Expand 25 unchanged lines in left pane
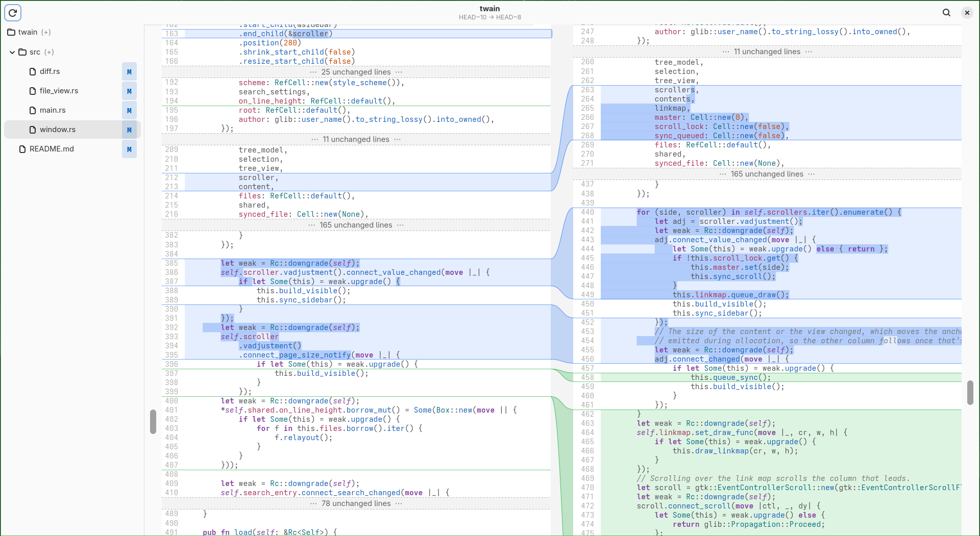 click(x=356, y=72)
